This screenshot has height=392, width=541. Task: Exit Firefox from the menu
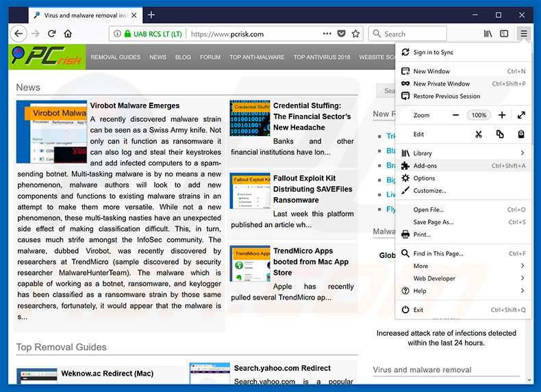463,310
